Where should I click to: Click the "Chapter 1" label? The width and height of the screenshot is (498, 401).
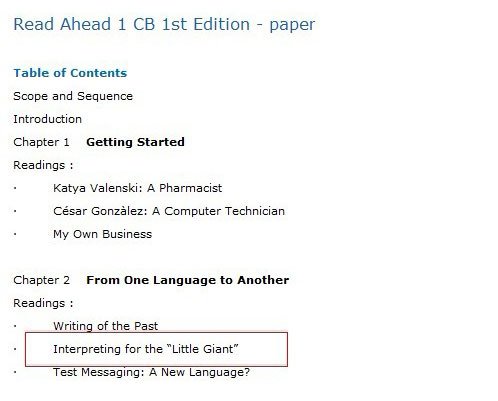pos(41,142)
